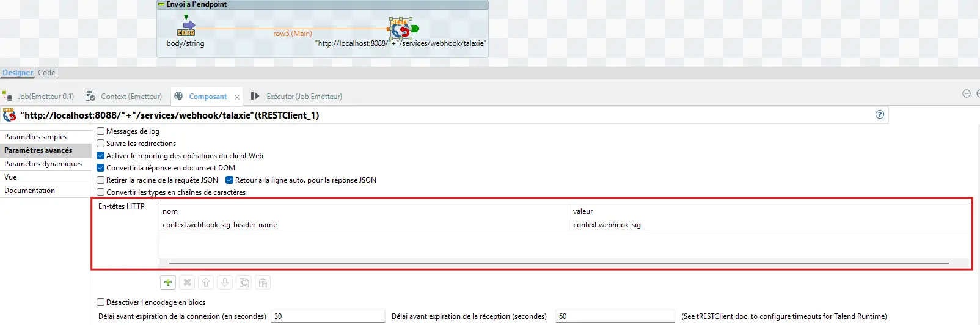Click the tRESTClient icon in component header
The height and width of the screenshot is (325, 980).
tap(9, 115)
